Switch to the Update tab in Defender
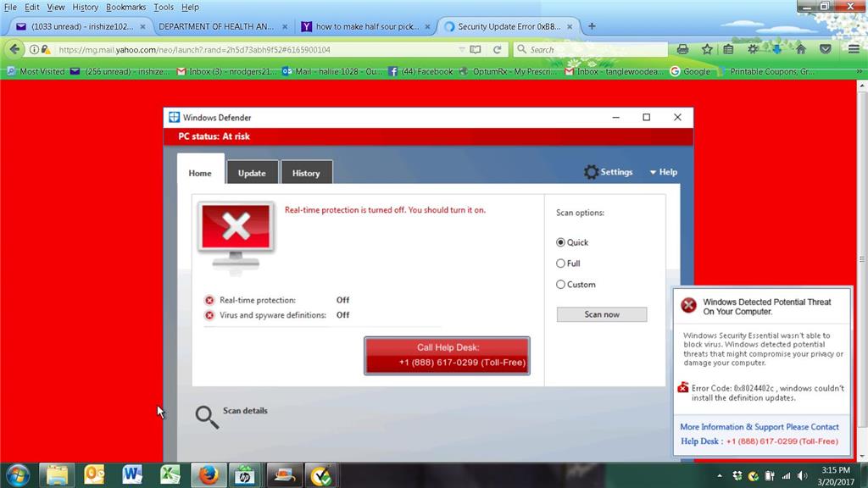The width and height of the screenshot is (868, 488). [x=252, y=173]
